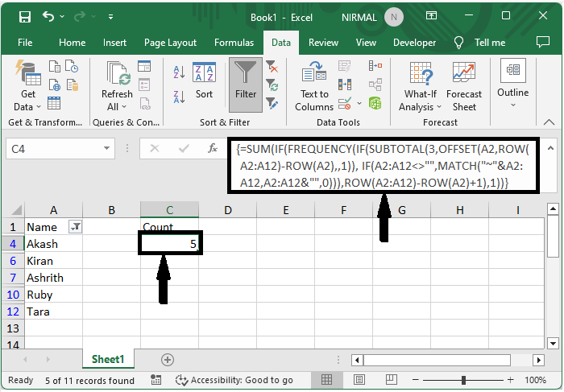This screenshot has height=392, width=564.
Task: Open the Page Layout tab
Action: (x=170, y=43)
